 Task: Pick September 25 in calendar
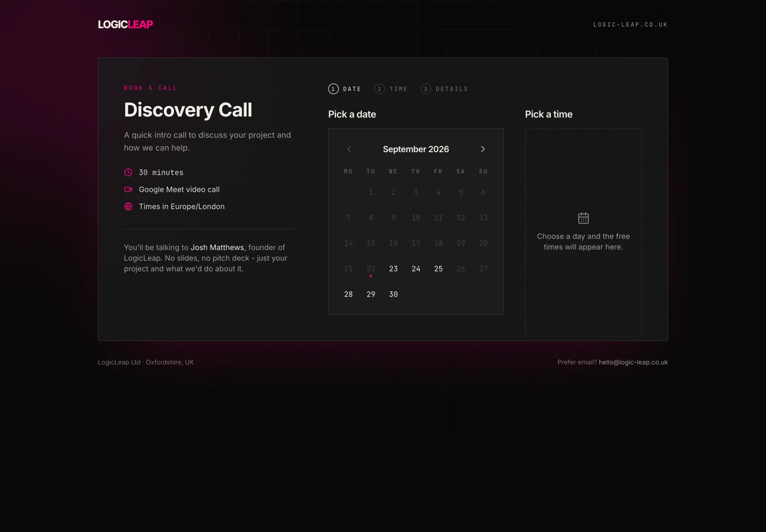point(438,269)
